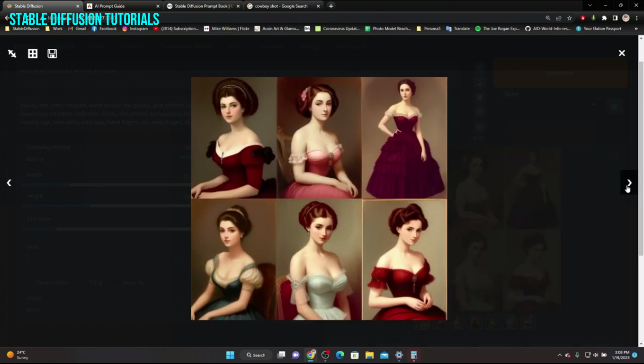644x364 pixels.
Task: Open the Mail app from the taskbar
Action: pyautogui.click(x=384, y=355)
